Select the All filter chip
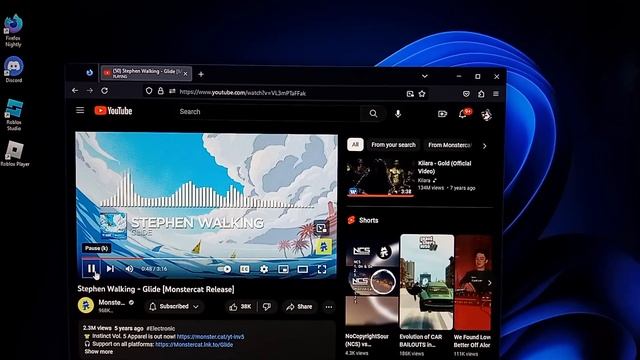This screenshot has height=360, width=640. coord(355,144)
